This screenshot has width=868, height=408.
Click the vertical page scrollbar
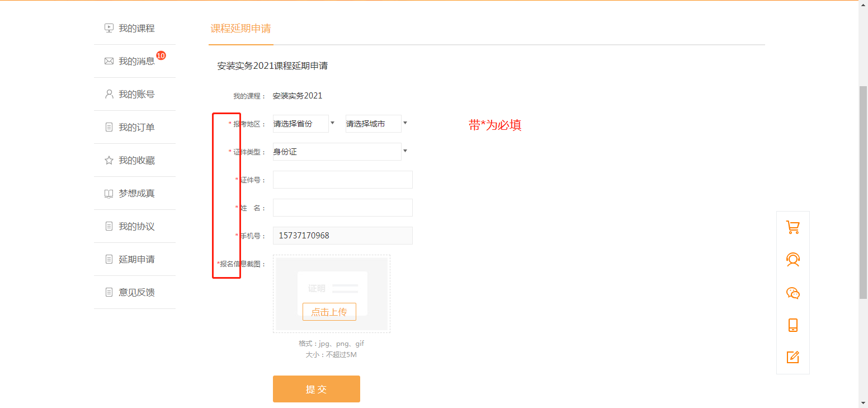(863, 190)
